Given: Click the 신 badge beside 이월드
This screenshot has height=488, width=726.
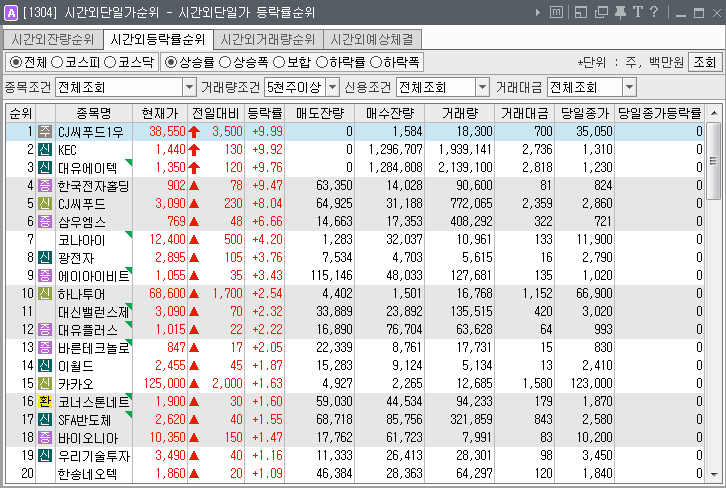Looking at the screenshot, I should pos(44,366).
